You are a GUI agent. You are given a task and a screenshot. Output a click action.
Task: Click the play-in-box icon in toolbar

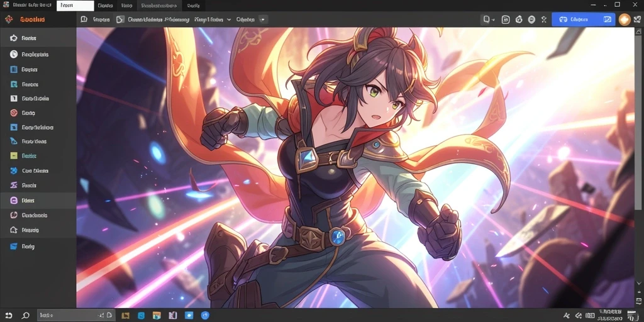120,19
